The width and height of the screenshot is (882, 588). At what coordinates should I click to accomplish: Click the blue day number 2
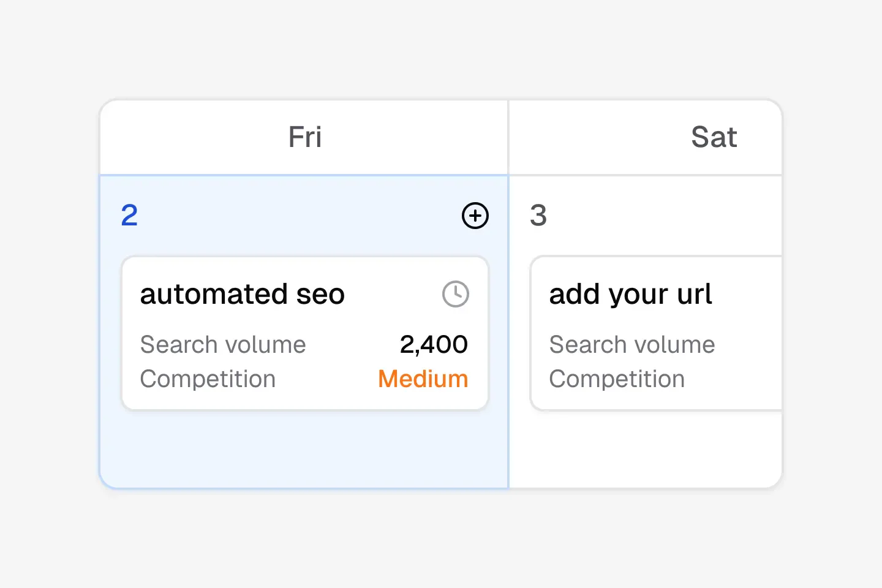point(129,216)
